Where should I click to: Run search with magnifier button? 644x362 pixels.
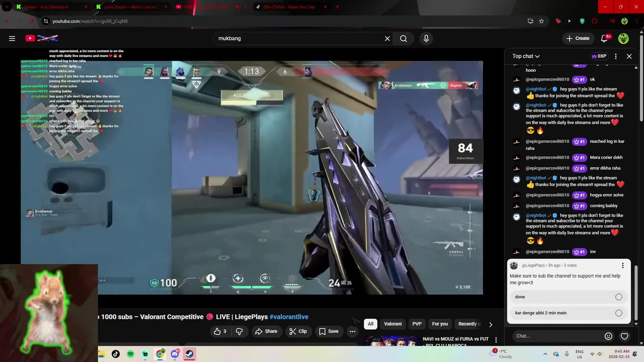pyautogui.click(x=404, y=38)
